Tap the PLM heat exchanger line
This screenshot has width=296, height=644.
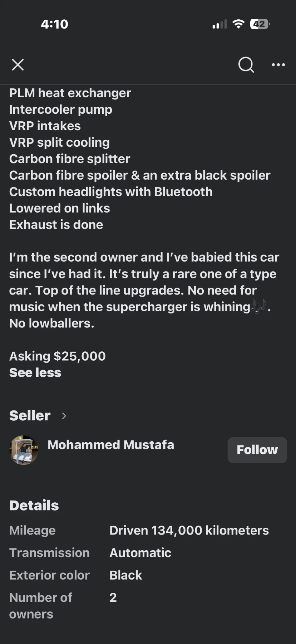point(70,93)
